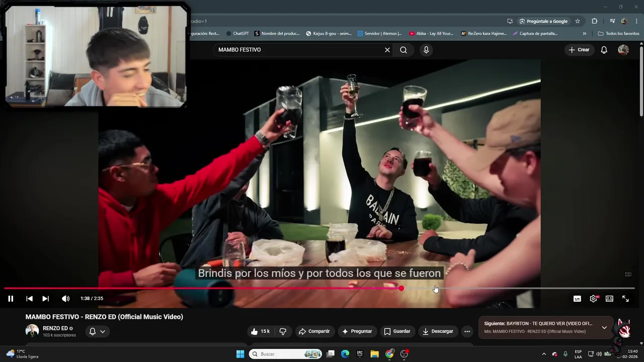Launch Microsoft Edge from the taskbar
The width and height of the screenshot is (644, 362).
pyautogui.click(x=345, y=354)
